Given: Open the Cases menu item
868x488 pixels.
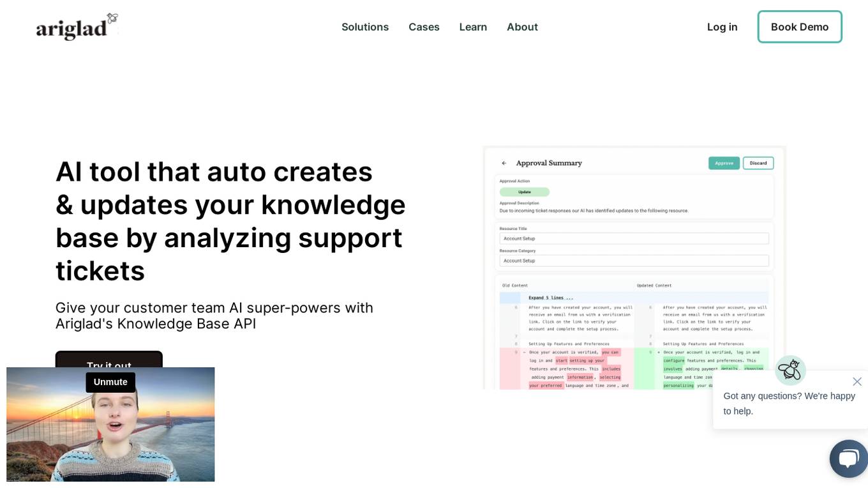Looking at the screenshot, I should click(424, 27).
